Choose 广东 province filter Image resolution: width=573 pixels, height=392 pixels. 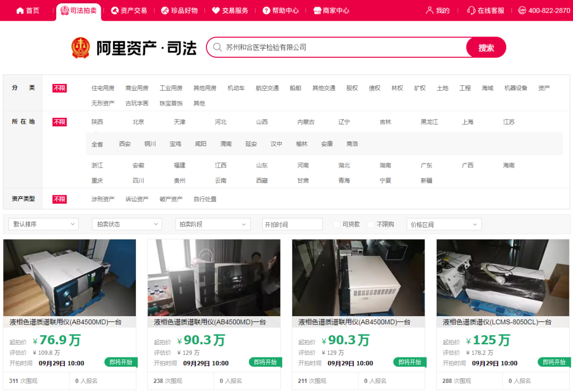tap(427, 165)
